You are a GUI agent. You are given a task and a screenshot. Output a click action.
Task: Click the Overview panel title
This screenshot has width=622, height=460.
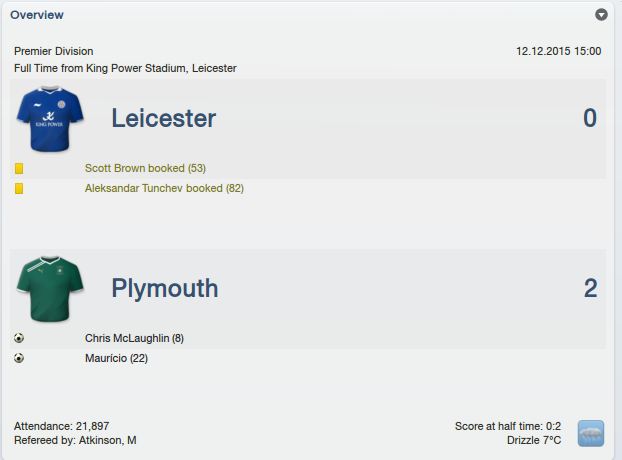[37, 15]
